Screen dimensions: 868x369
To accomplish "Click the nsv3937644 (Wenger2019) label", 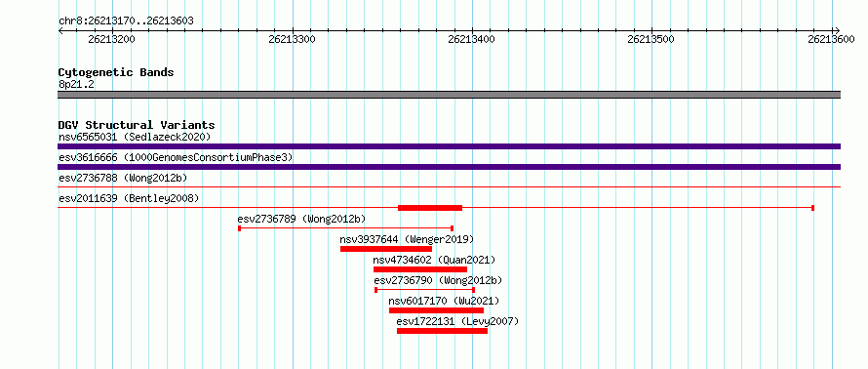I will [407, 239].
